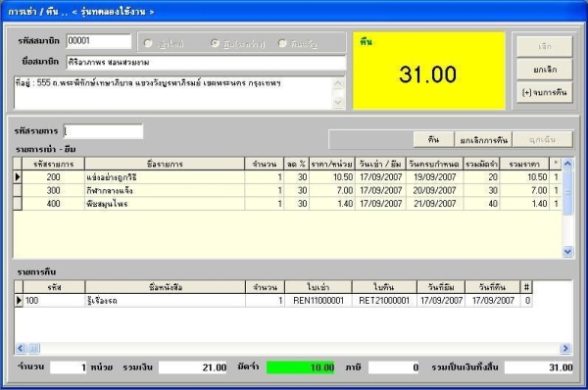
Task: Click the return table left scroll arrow
Action: click(21, 349)
